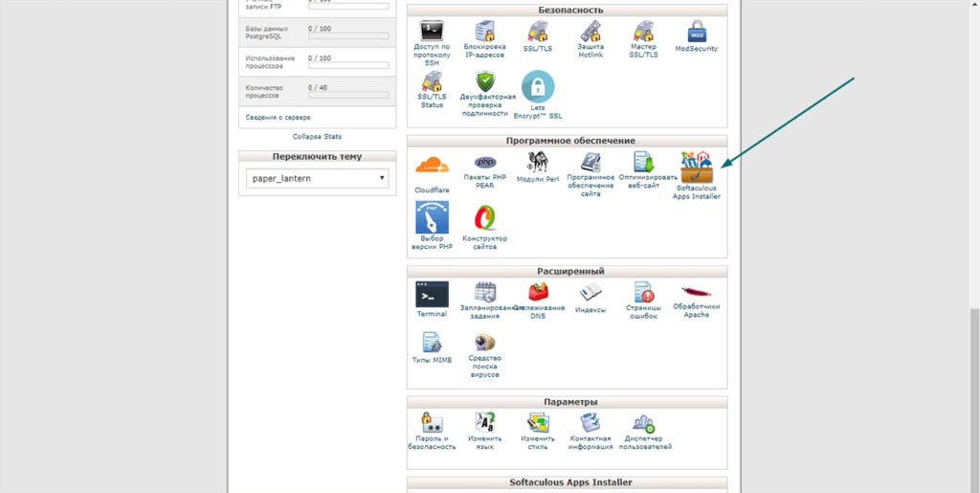
Task: Open Cloudflare icon
Action: [432, 165]
